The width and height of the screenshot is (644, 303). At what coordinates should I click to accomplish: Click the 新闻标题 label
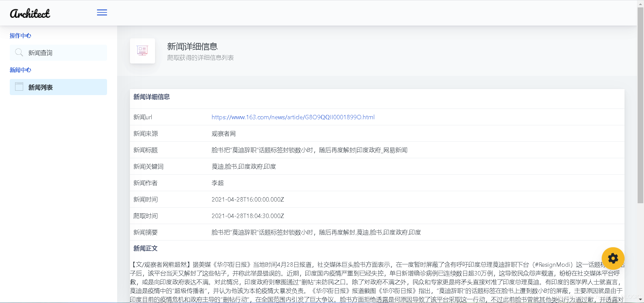(x=146, y=150)
